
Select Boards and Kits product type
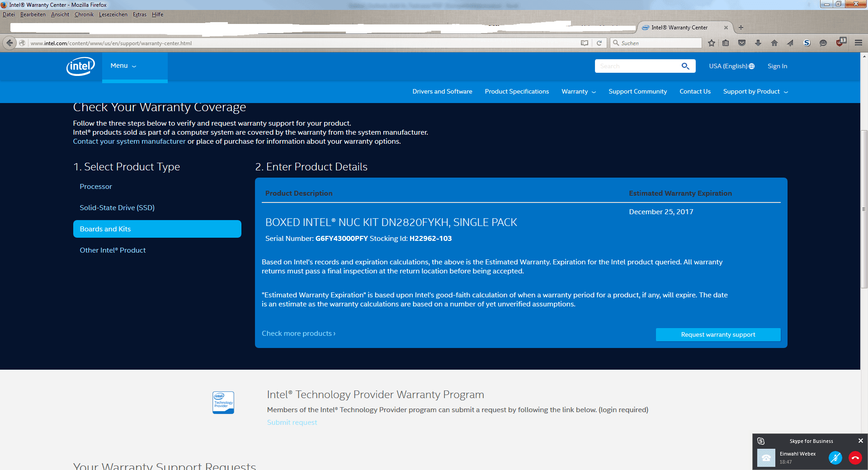[x=157, y=229]
